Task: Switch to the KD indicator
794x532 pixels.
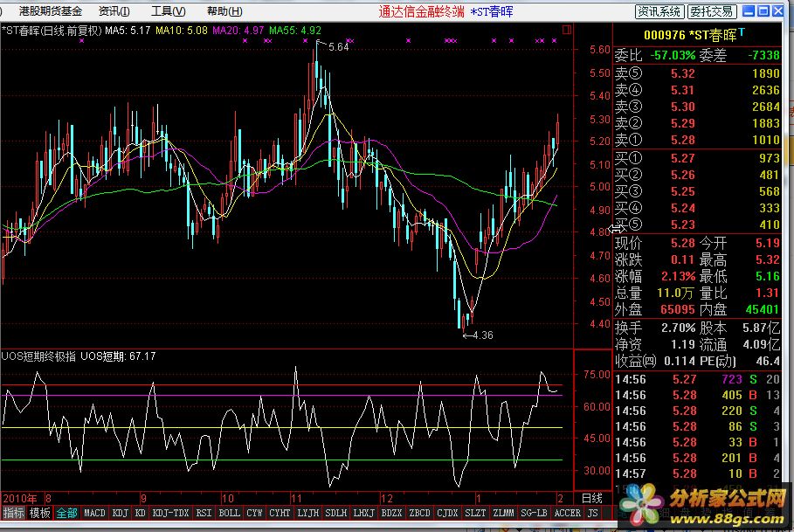Action: (141, 513)
